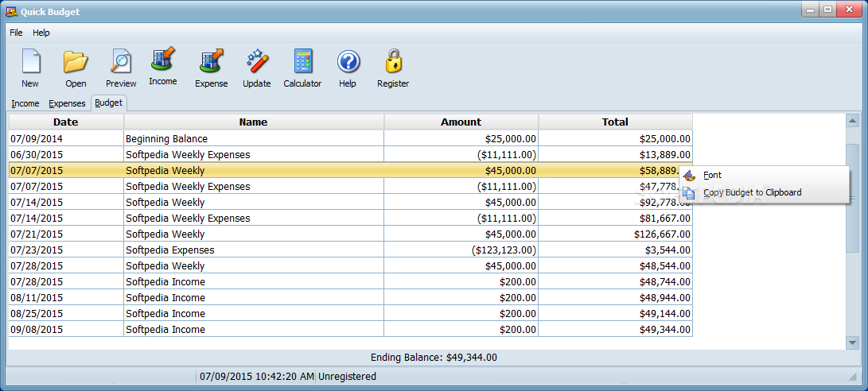Open Register padlock icon

pyautogui.click(x=393, y=61)
